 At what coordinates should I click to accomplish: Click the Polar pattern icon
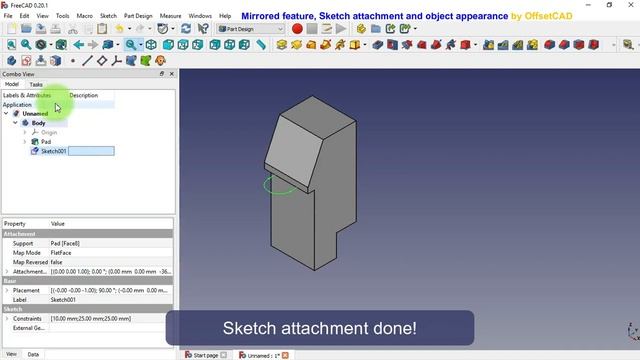click(518, 44)
